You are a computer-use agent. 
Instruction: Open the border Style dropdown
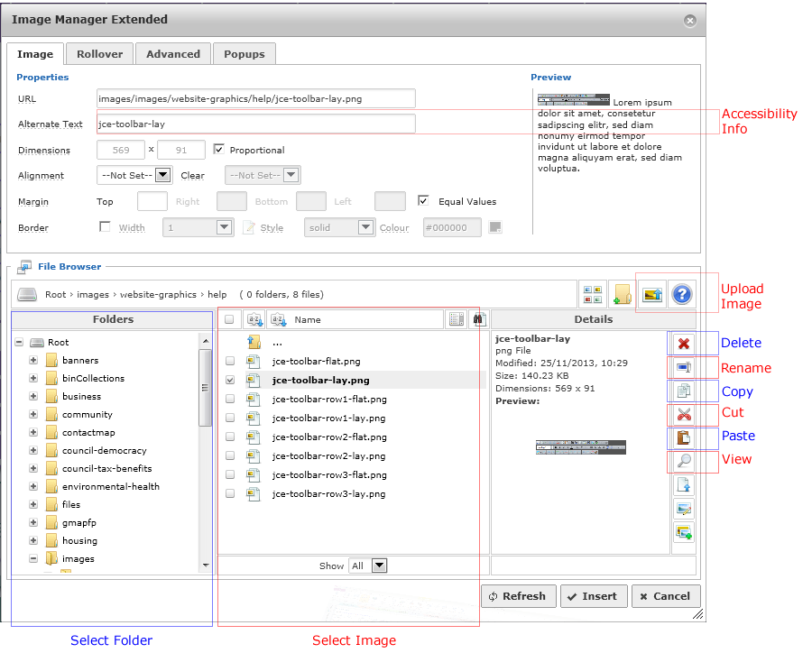(339, 227)
